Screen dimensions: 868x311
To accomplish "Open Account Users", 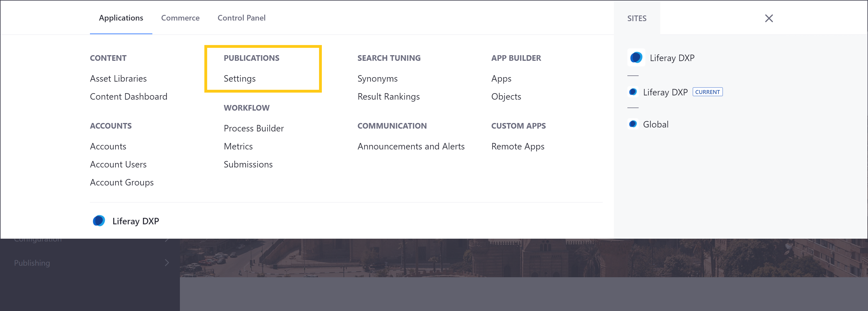I will point(118,164).
